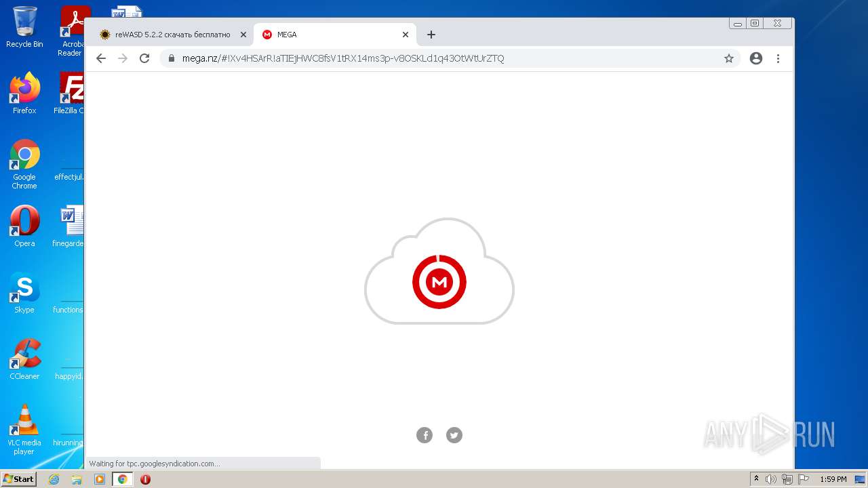Open the FileZilla desktop shortcut
868x488 pixels.
coord(70,94)
